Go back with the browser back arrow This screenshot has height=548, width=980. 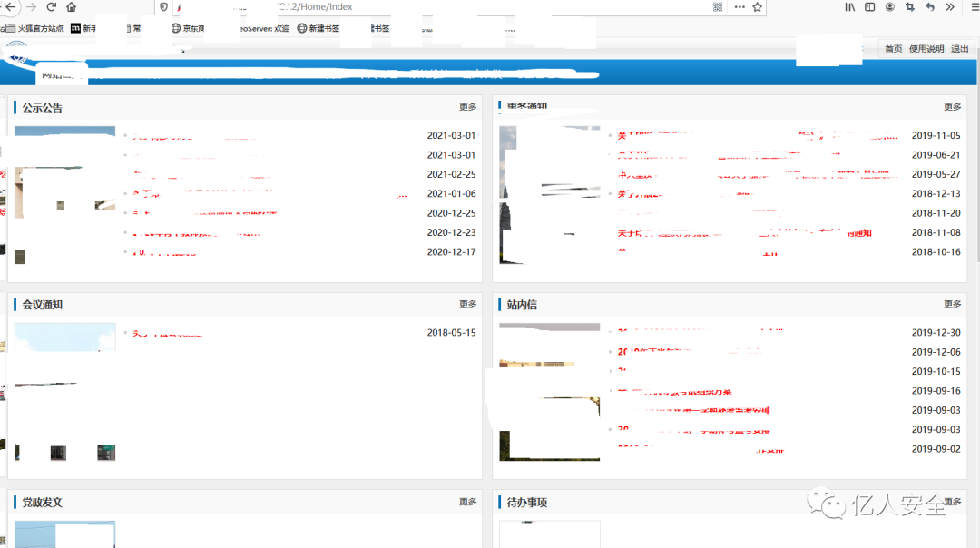(x=11, y=7)
